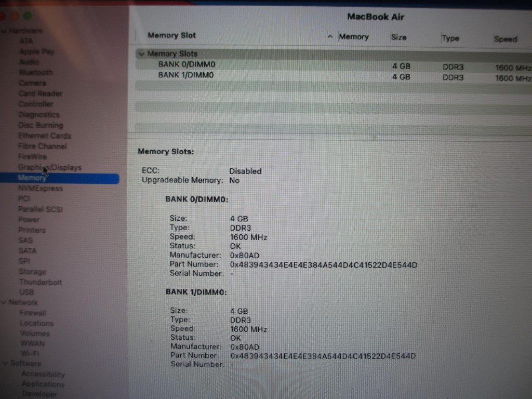Open Ethernet Cards in the sidebar
Screen dimensions: 532x399
[x=45, y=136]
